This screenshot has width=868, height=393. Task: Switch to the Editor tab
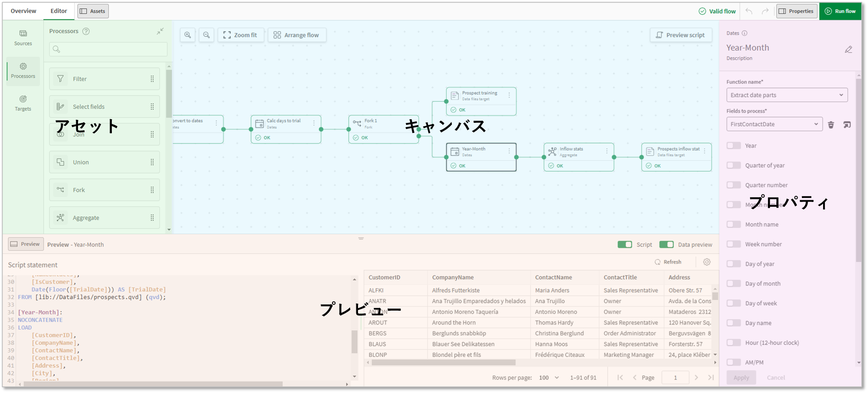[x=59, y=11]
